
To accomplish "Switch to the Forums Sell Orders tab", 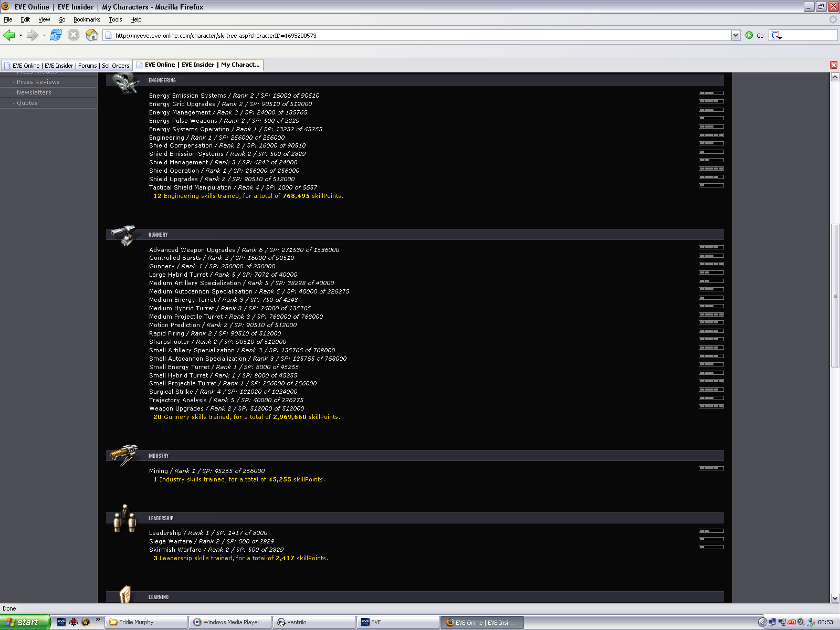I will click(x=67, y=66).
